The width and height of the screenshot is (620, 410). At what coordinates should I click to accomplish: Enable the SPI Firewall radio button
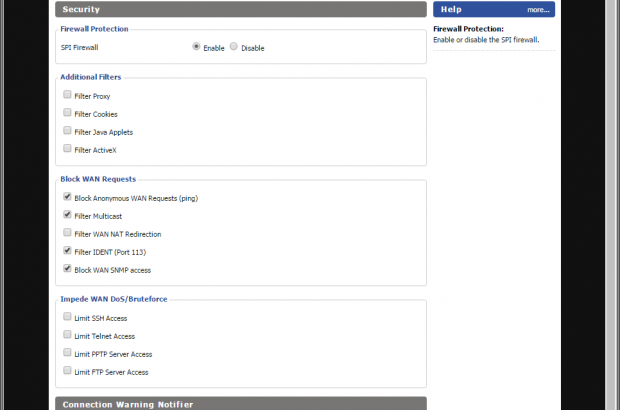point(196,46)
